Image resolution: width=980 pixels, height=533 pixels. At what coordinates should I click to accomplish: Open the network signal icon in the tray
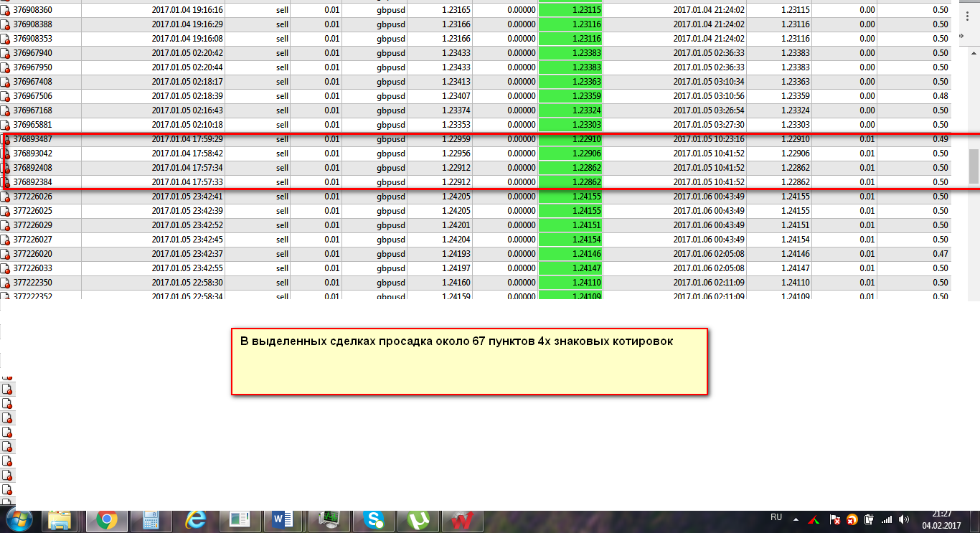[887, 519]
